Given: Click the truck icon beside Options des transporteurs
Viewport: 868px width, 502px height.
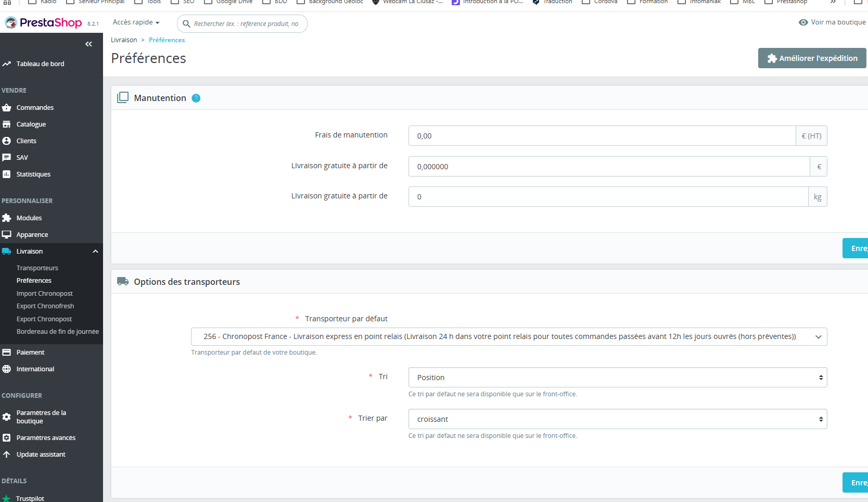Looking at the screenshot, I should click(x=123, y=282).
